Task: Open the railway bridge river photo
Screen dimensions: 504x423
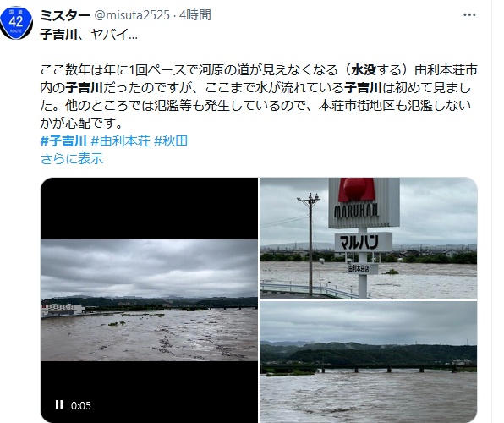Action: click(x=369, y=362)
